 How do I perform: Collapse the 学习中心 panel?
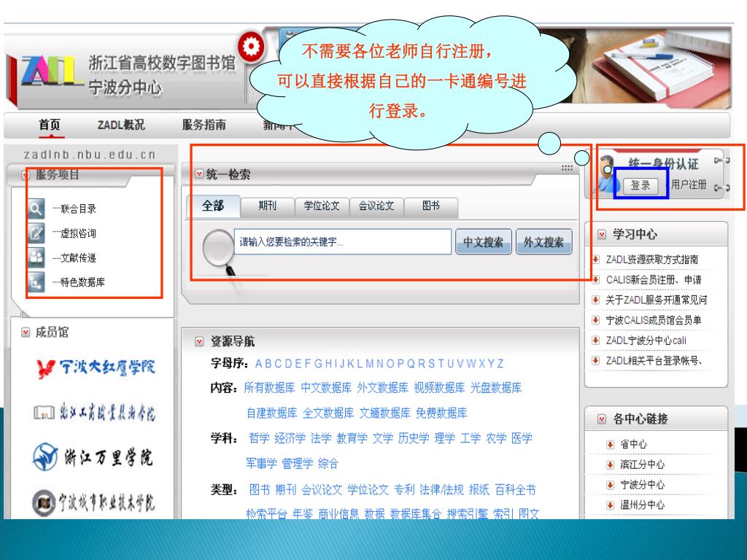click(x=602, y=234)
